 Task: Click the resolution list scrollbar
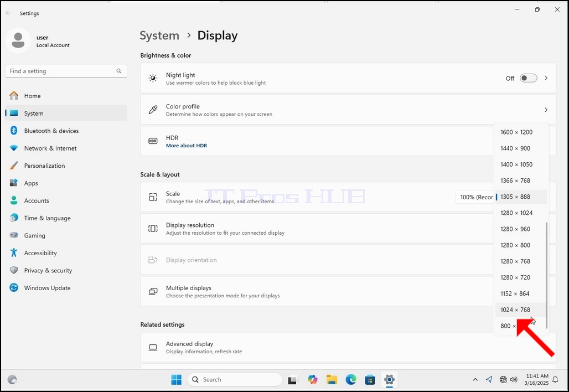(546, 276)
